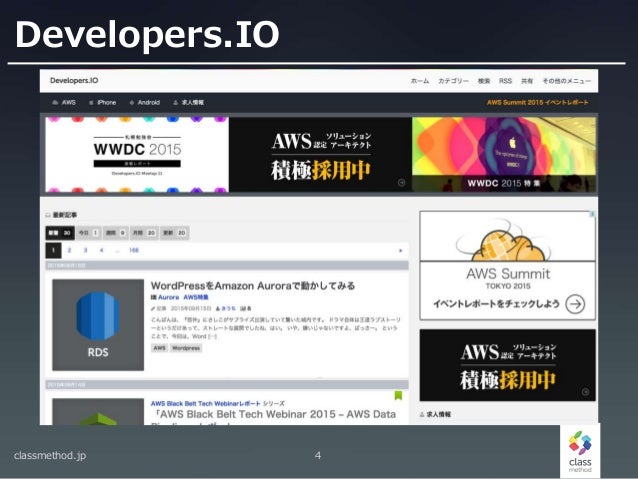Open the 共有 menu item
The image size is (638, 479).
point(527,81)
